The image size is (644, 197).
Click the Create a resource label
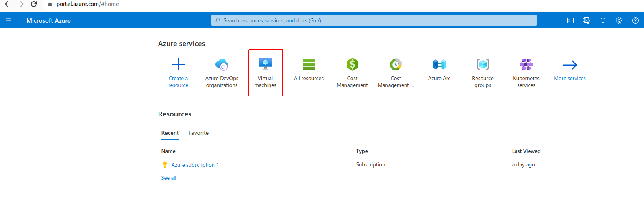178,82
